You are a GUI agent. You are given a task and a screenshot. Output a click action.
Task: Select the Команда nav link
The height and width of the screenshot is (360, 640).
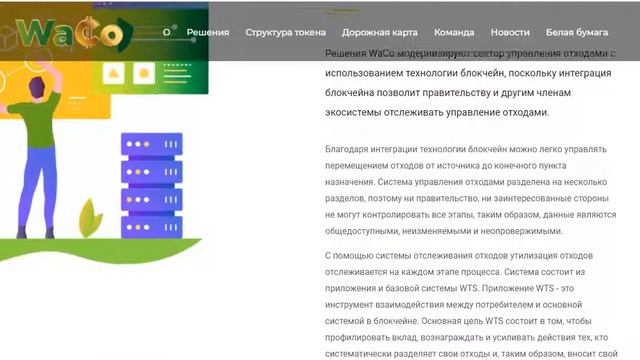point(454,32)
